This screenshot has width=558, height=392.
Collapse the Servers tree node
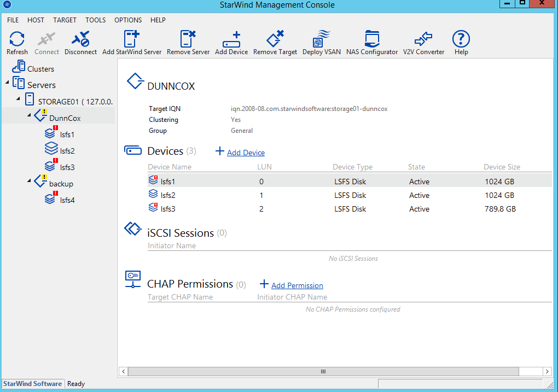8,83
